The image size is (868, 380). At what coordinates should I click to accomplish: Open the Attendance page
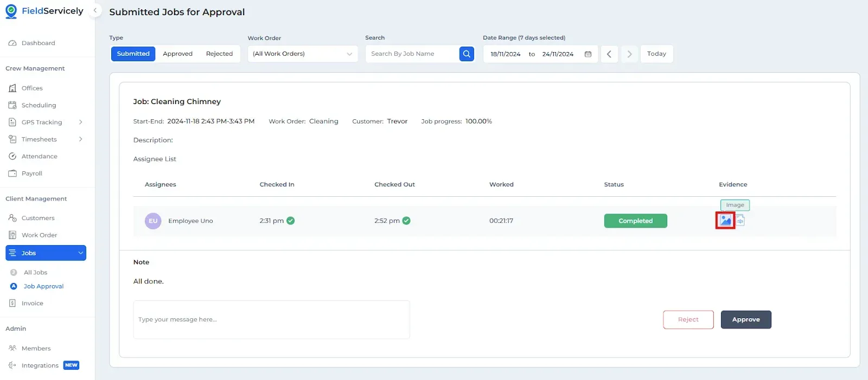39,156
